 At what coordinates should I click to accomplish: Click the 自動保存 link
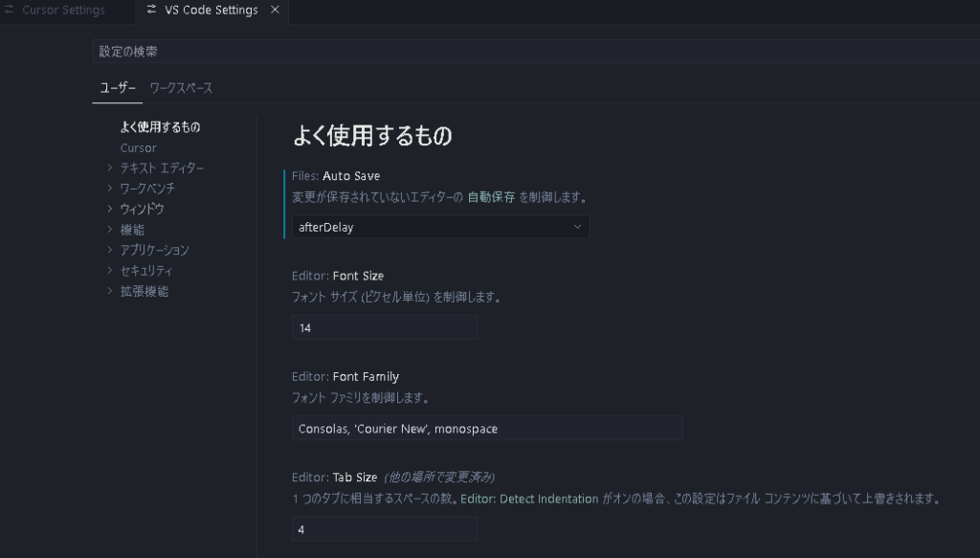pos(491,197)
